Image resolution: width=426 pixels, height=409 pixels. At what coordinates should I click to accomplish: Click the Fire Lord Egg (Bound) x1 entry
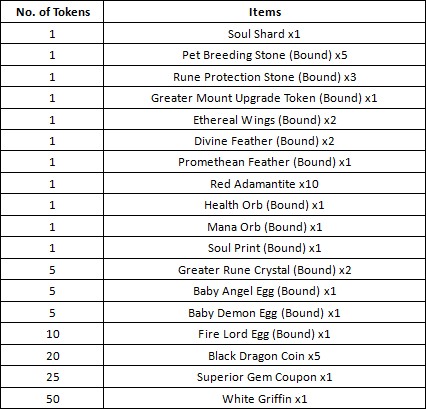(x=265, y=334)
